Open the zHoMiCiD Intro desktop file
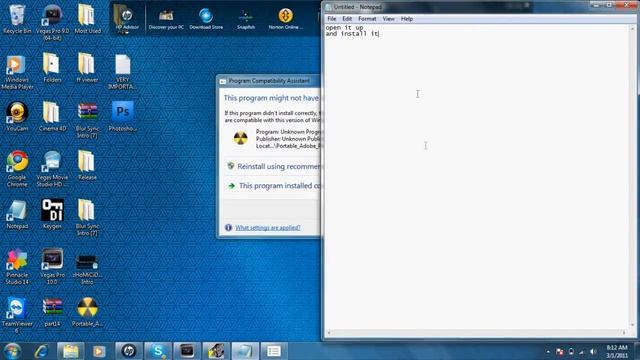Screen dimensions: 640x360 (x=87, y=269)
